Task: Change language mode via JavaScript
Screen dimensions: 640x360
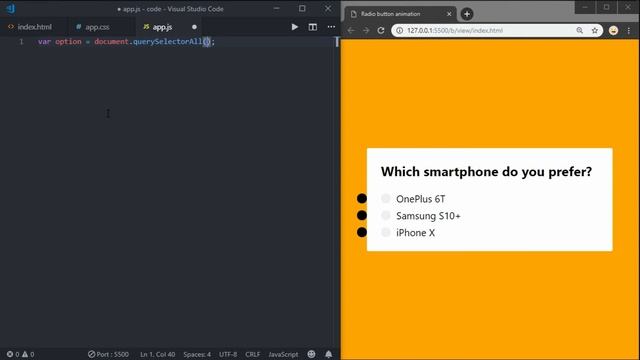Action: click(283, 354)
